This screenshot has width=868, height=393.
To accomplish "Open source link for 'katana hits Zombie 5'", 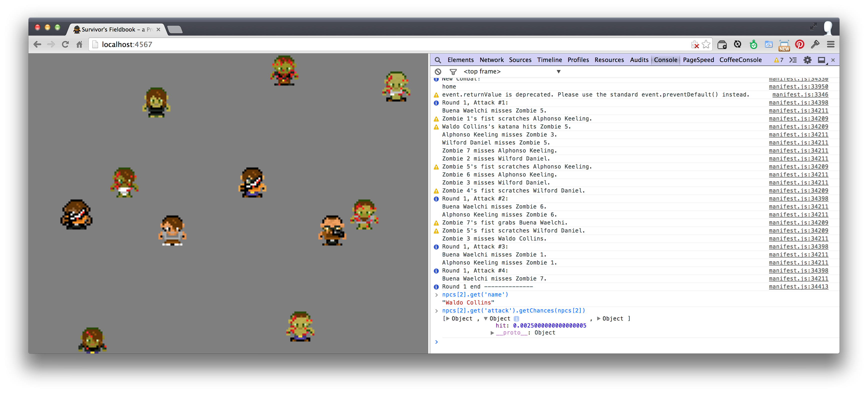I will pyautogui.click(x=798, y=127).
